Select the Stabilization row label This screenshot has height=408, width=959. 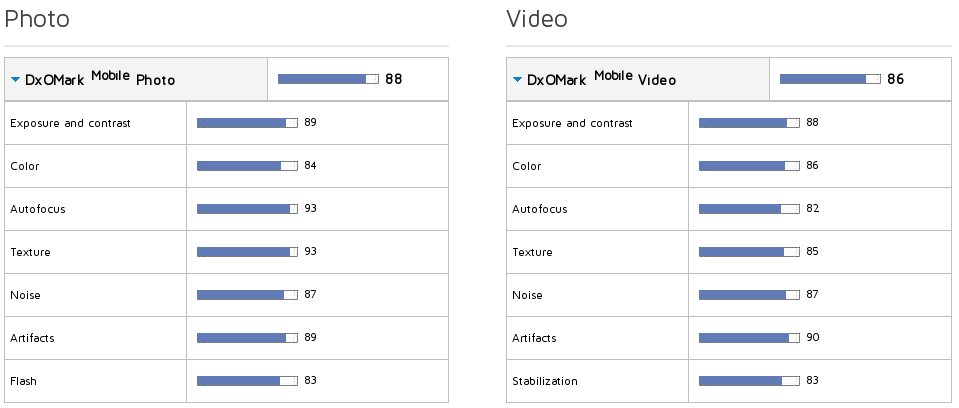click(545, 381)
